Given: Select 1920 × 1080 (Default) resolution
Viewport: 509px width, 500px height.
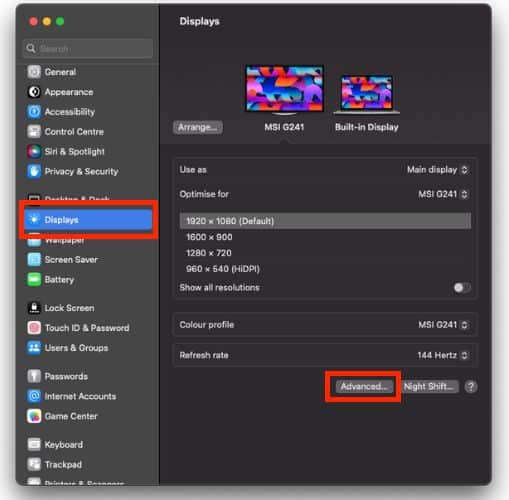Looking at the screenshot, I should tap(325, 221).
